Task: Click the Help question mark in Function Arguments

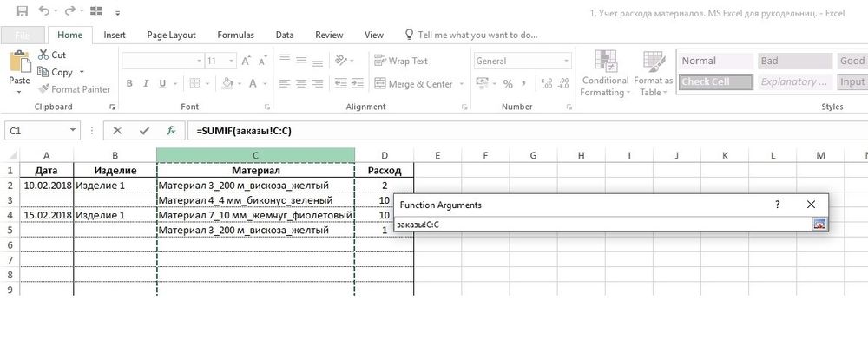Action: click(777, 205)
